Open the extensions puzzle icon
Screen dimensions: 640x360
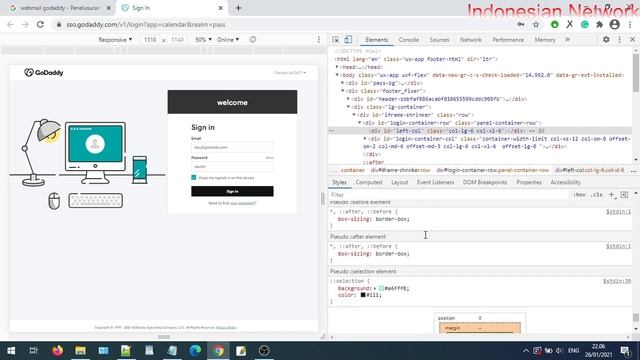[x=599, y=24]
